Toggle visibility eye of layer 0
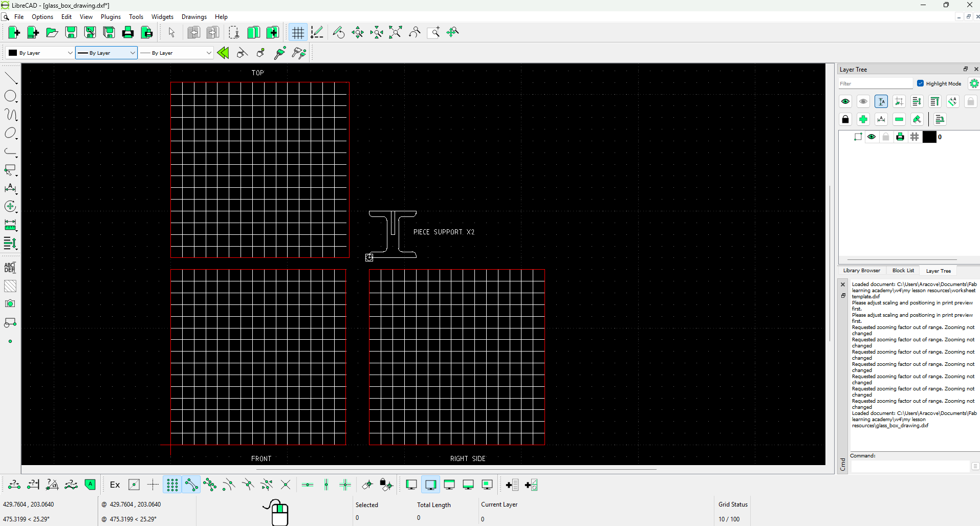 (x=872, y=137)
